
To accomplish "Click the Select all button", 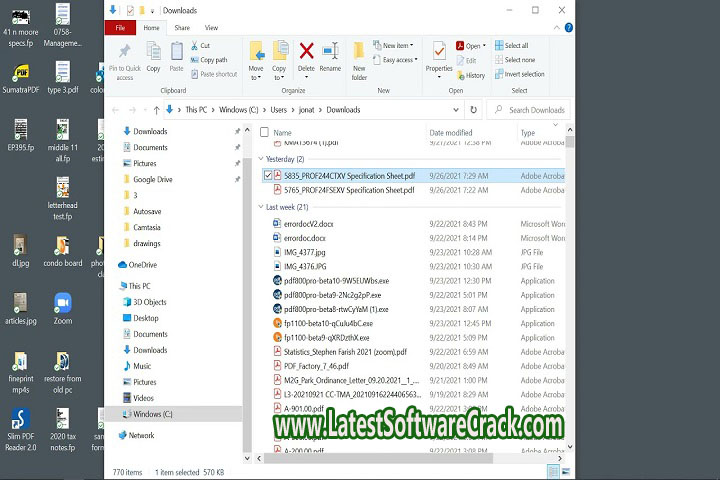I will pyautogui.click(x=516, y=45).
